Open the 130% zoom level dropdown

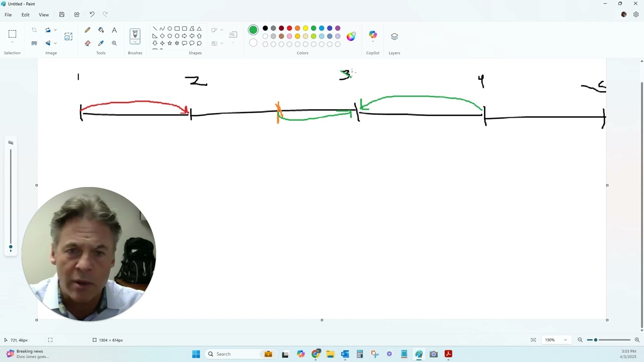tap(555, 340)
